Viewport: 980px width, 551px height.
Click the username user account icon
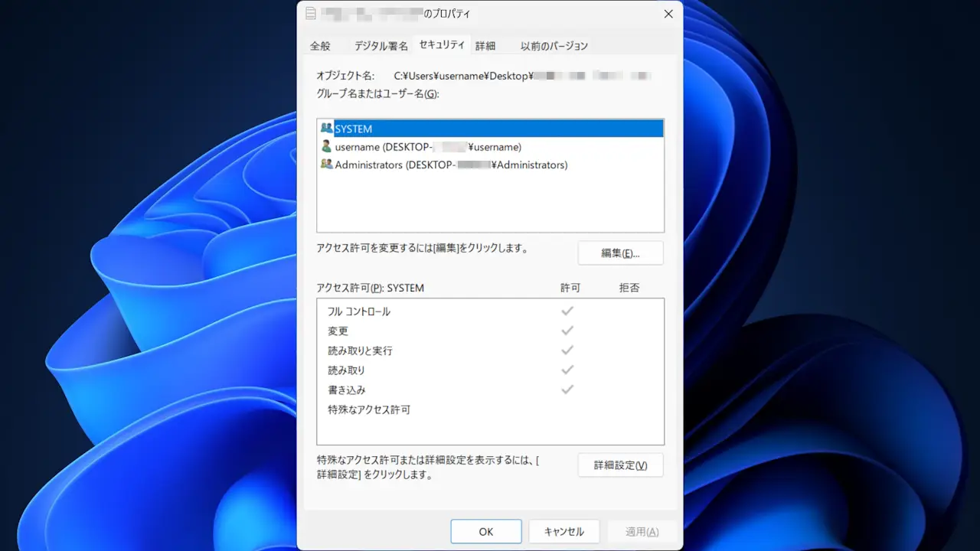click(x=327, y=146)
